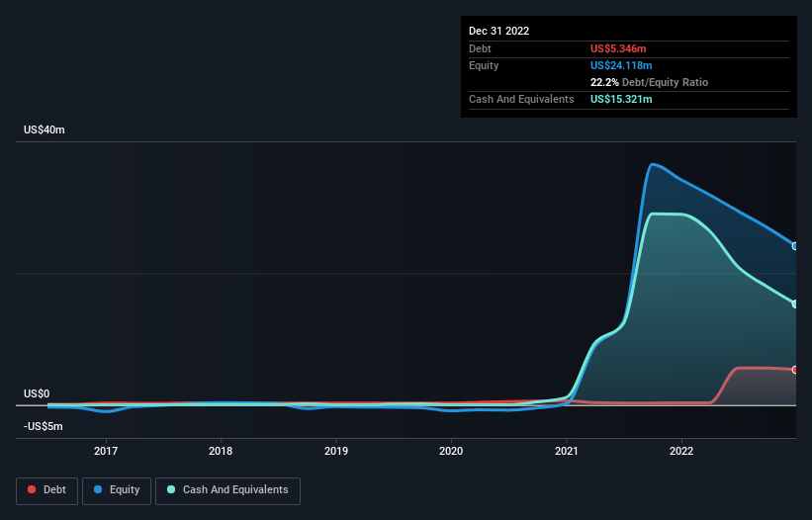Click the -US$5m y-axis label
812x520 pixels.
[43, 426]
